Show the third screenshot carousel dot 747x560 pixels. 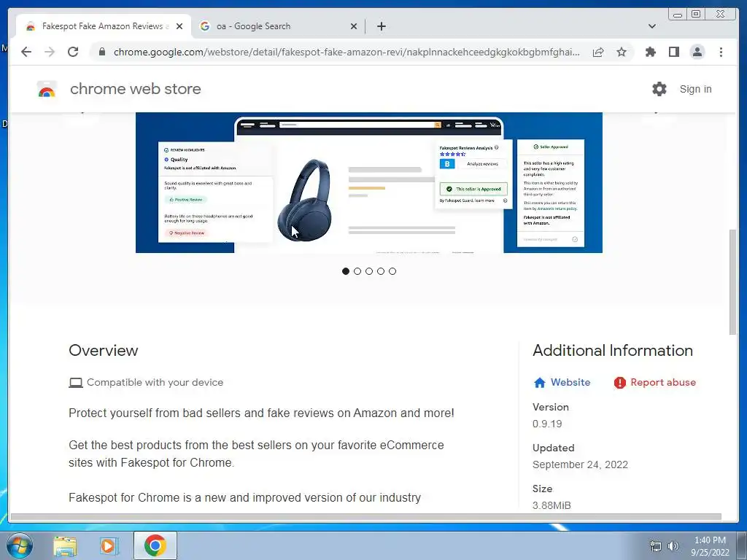(x=368, y=271)
